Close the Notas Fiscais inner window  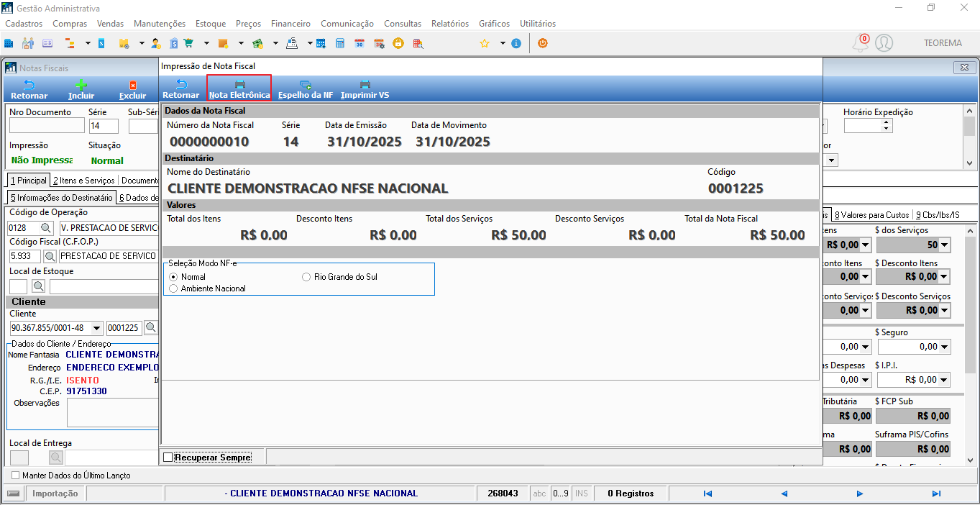click(963, 68)
